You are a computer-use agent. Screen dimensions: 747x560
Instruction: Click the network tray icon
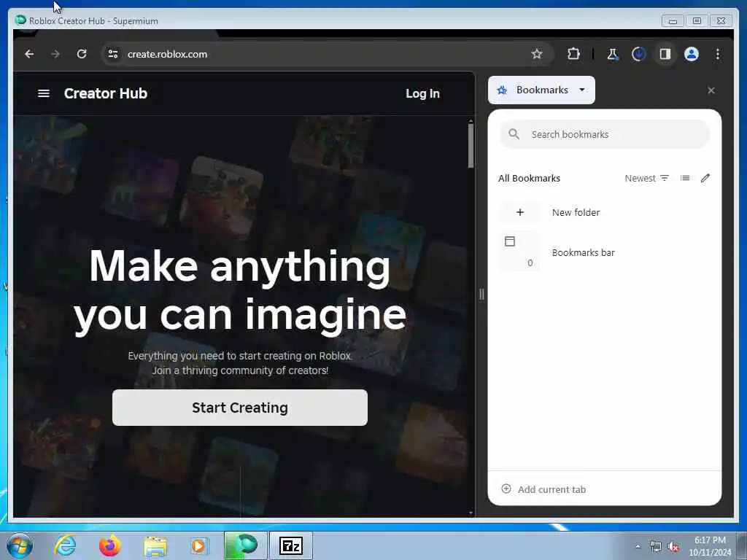(656, 547)
